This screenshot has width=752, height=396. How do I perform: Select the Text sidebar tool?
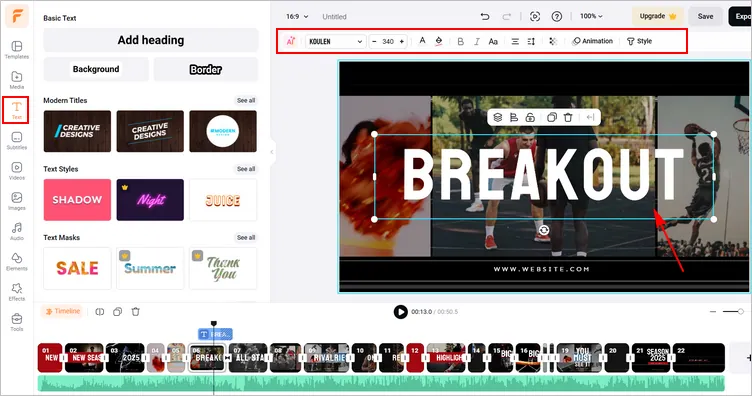(x=16, y=110)
